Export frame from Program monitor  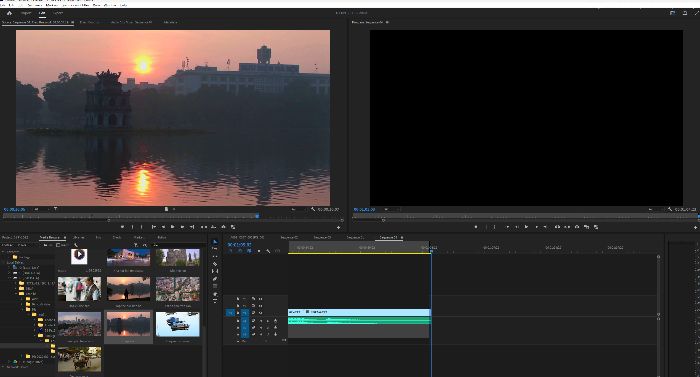pos(577,227)
